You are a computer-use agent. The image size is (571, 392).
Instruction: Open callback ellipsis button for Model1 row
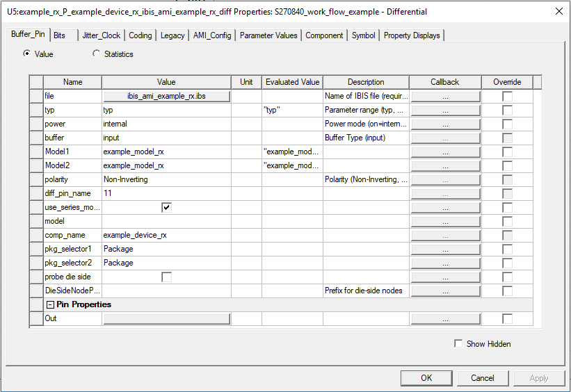pyautogui.click(x=445, y=152)
